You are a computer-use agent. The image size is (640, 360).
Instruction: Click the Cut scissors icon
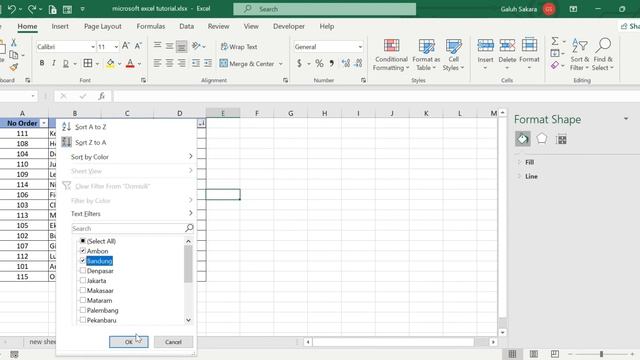coord(13,42)
